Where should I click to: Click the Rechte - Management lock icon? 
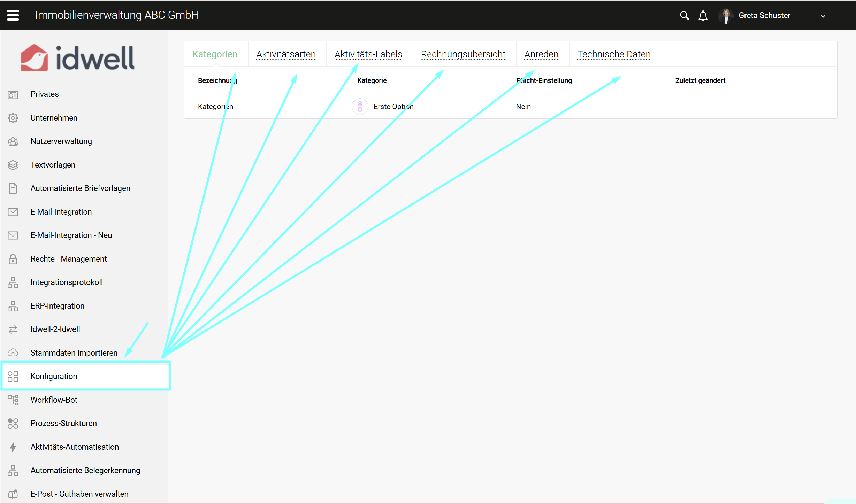click(13, 259)
